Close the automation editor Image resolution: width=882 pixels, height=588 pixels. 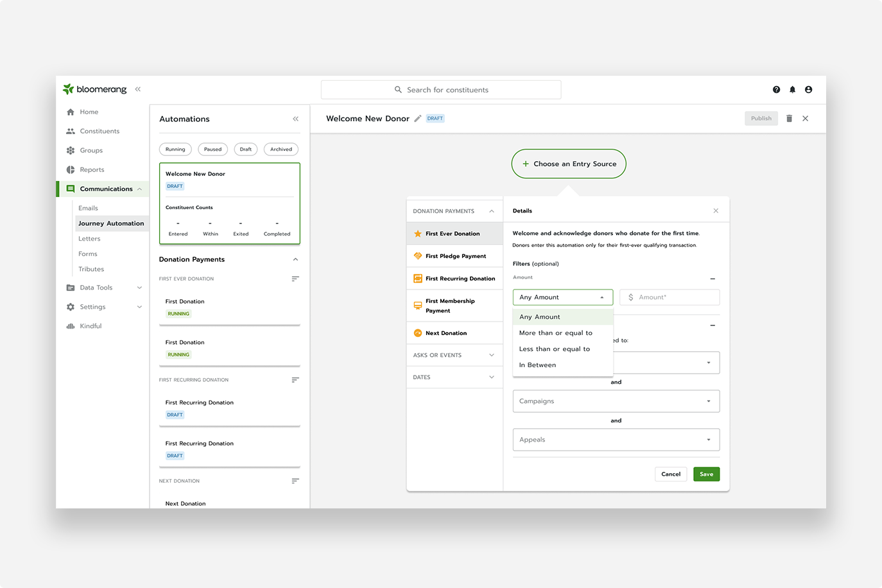805,119
